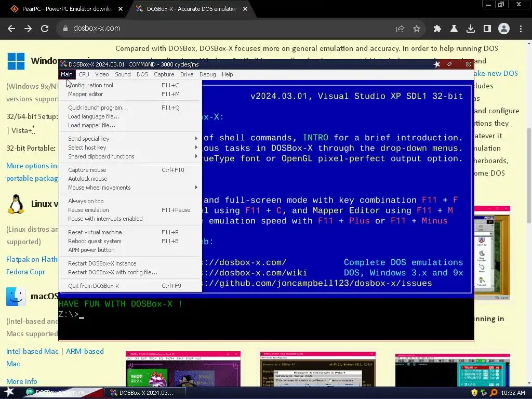Toggle Pause emulation option
532x399 pixels.
[130, 210]
